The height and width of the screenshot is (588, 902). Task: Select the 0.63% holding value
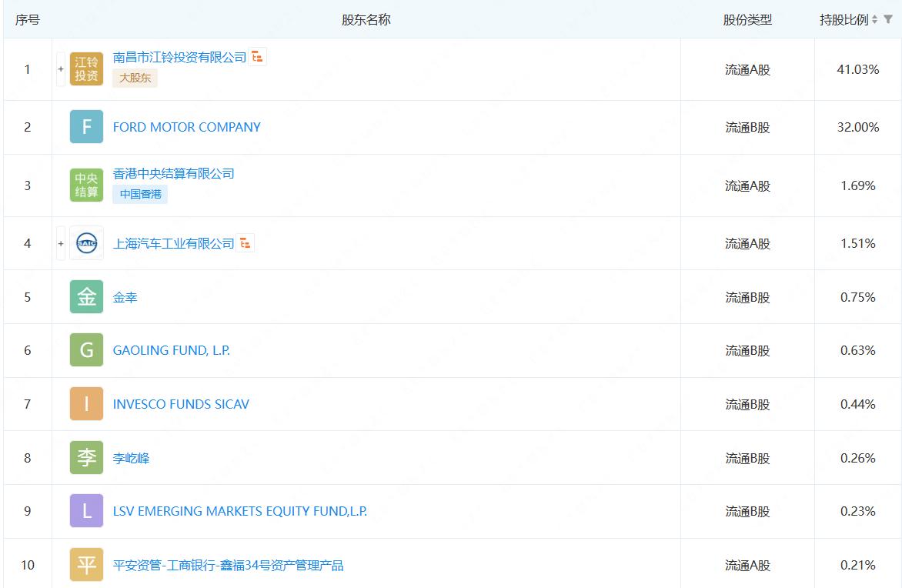pyautogui.click(x=857, y=350)
